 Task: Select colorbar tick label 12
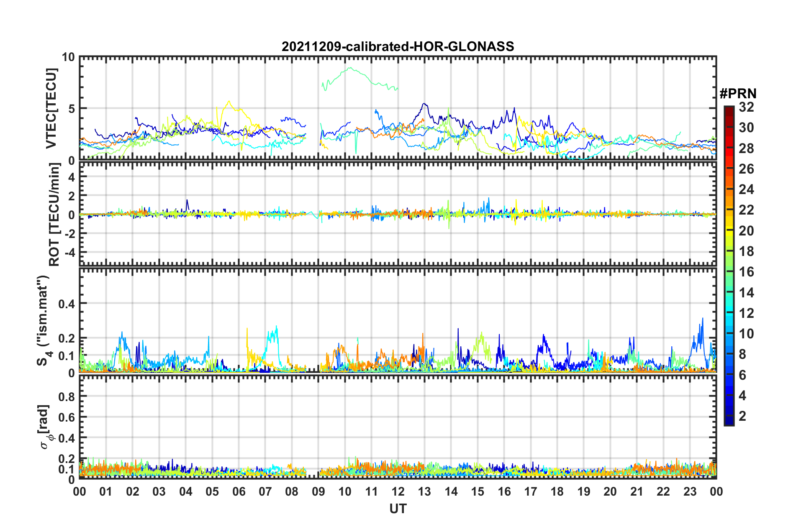[746, 313]
